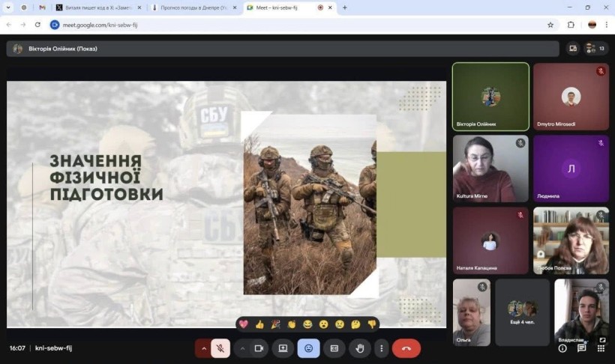Bookmark this page with star icon
Screen dimensions: 615x364
pos(550,25)
